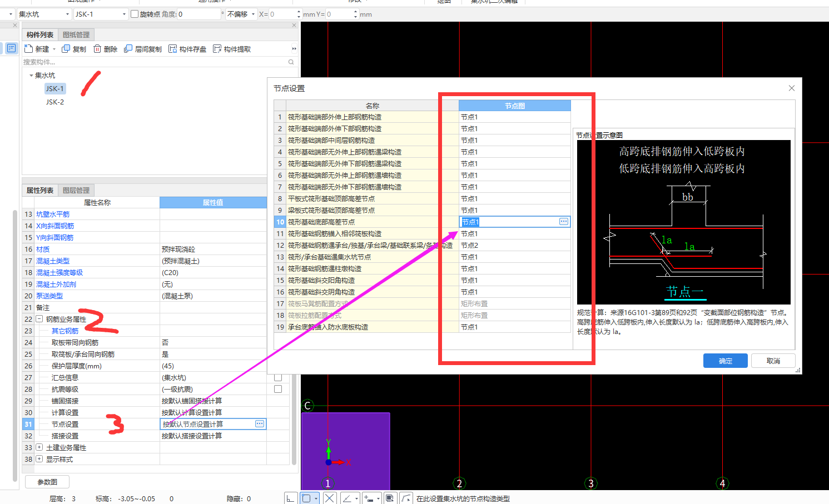Click the 删除 trash icon

tap(97, 49)
